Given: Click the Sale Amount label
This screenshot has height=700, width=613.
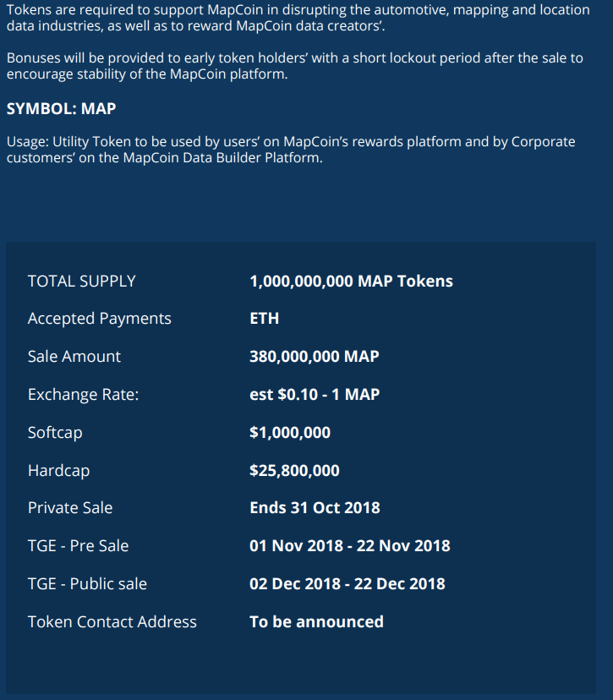Looking at the screenshot, I should point(74,357).
